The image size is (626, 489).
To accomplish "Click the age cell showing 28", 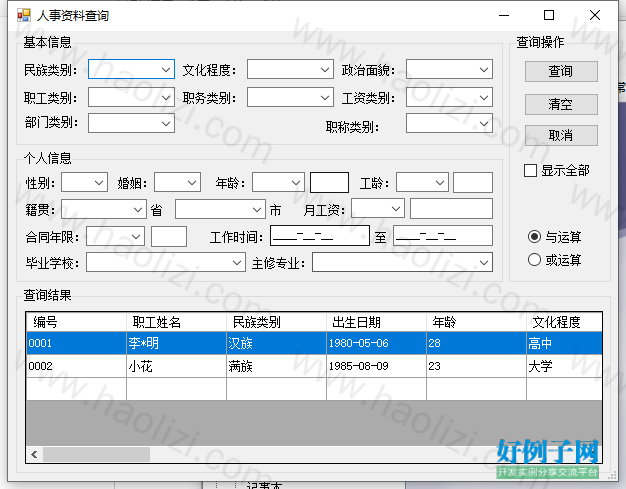I will (476, 343).
